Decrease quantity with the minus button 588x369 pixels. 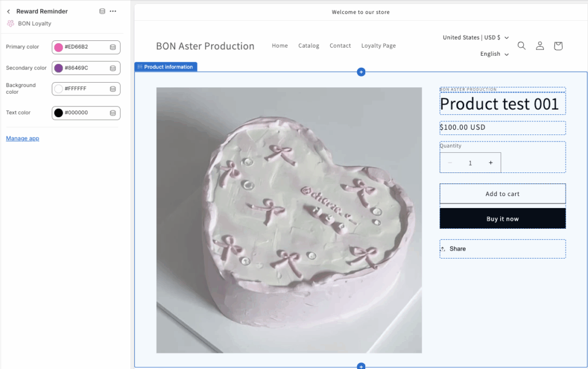450,163
